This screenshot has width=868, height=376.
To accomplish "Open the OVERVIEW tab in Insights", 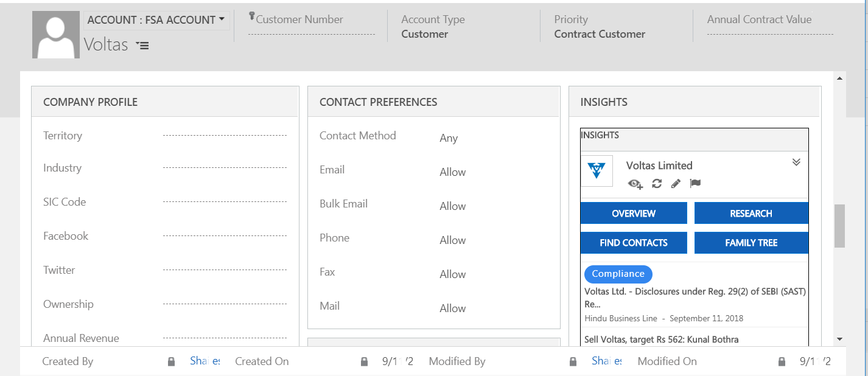I will pos(634,214).
